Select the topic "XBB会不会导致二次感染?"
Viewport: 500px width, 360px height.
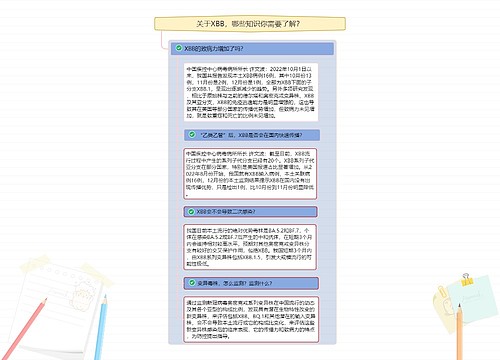point(250,212)
